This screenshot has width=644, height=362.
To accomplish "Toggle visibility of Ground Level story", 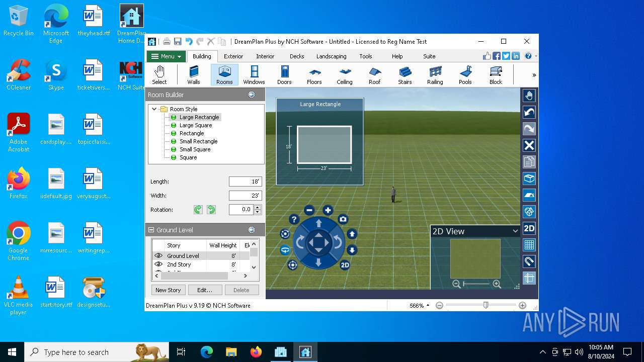I will [158, 256].
